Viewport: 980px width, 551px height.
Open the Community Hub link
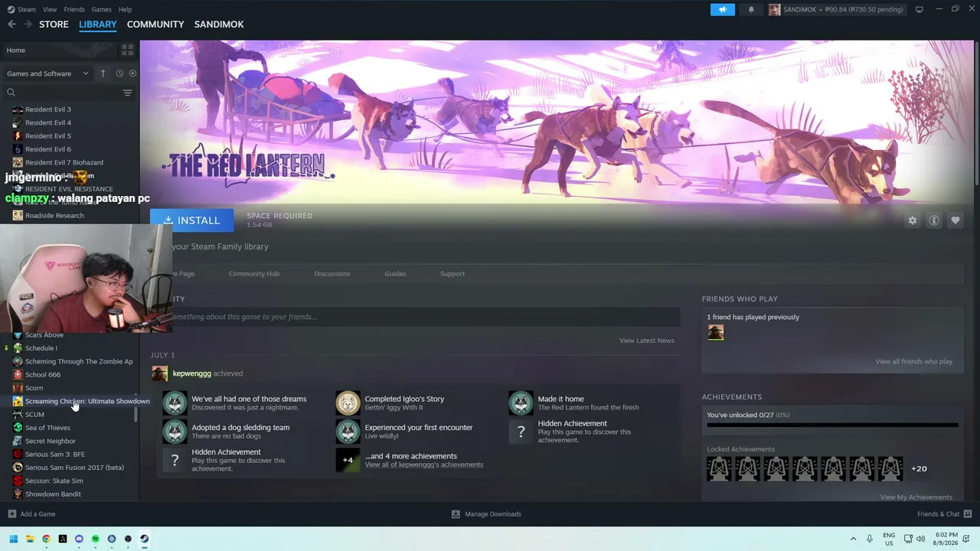point(254,274)
